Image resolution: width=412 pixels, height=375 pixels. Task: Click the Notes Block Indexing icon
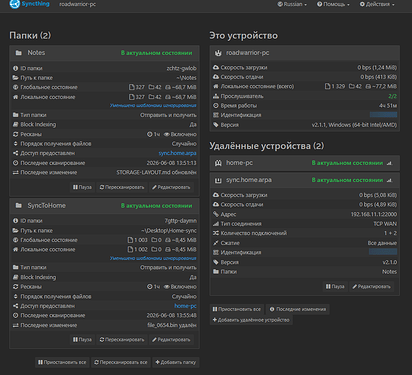[x=15, y=125]
